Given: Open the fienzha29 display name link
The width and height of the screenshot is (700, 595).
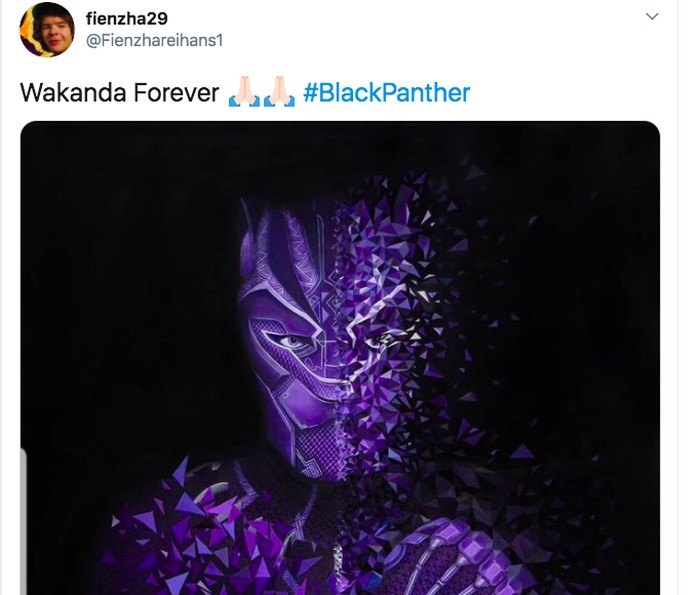Looking at the screenshot, I should tap(126, 19).
